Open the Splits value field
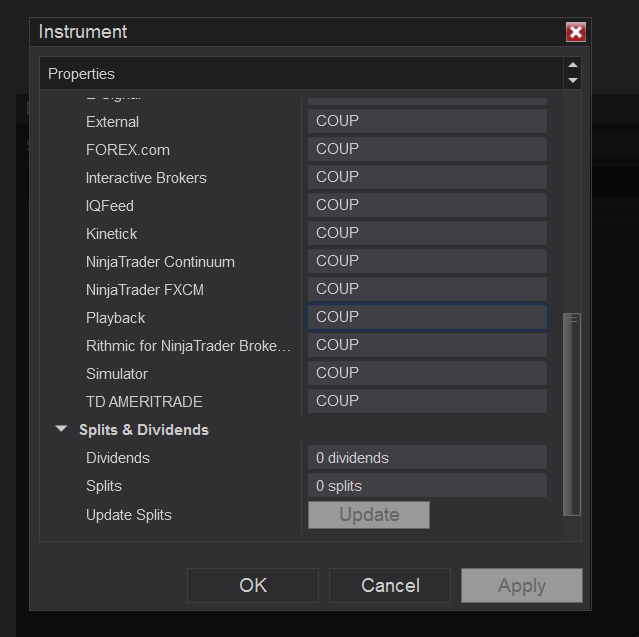This screenshot has width=639, height=637. tap(427, 486)
